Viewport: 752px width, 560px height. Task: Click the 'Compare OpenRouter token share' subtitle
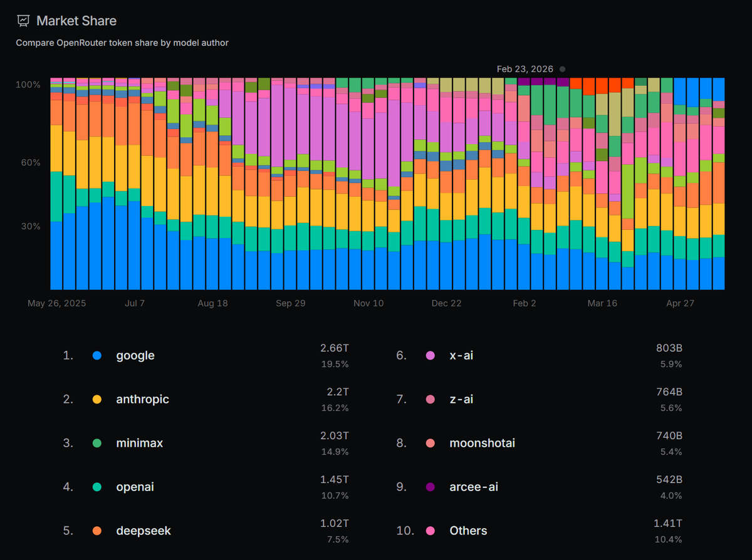[122, 43]
